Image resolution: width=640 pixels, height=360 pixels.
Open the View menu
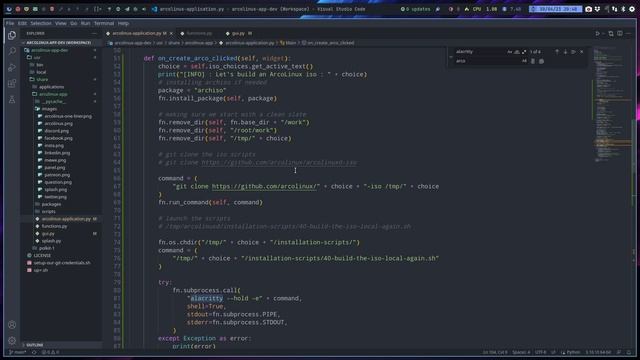[60, 23]
